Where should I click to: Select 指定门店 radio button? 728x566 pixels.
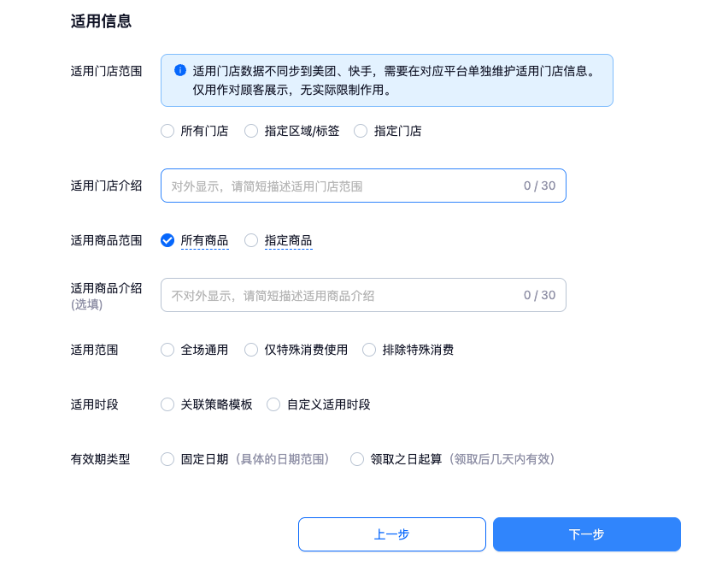click(x=361, y=131)
